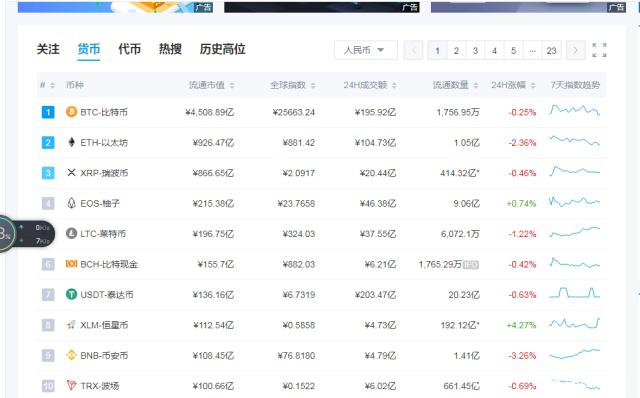Open the XLM-恒星币 link

(x=104, y=325)
